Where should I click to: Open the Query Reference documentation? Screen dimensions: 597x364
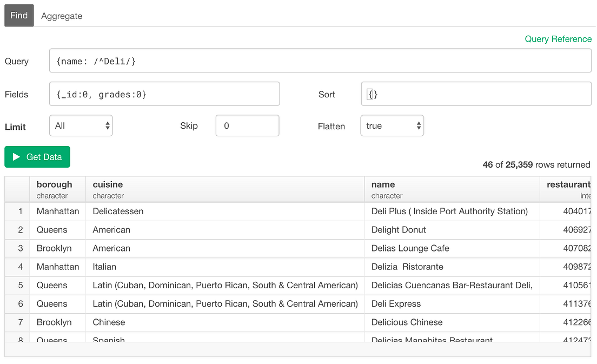[x=558, y=39]
